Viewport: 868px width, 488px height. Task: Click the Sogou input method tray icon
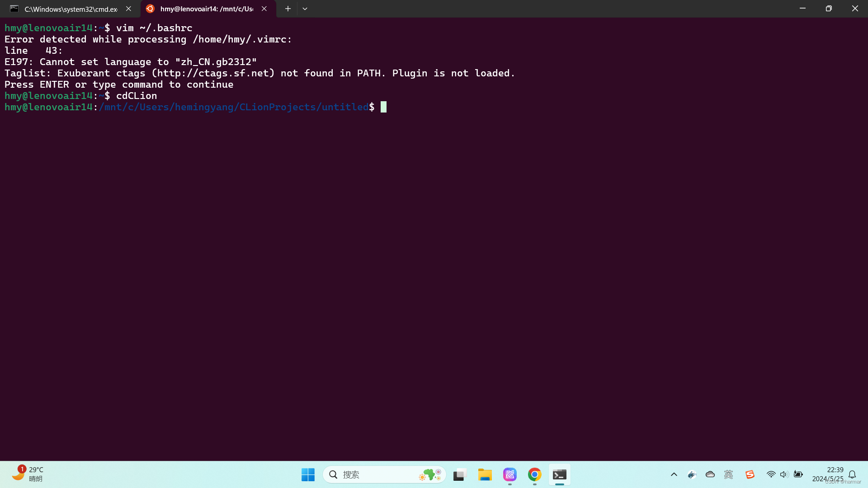coord(750,474)
